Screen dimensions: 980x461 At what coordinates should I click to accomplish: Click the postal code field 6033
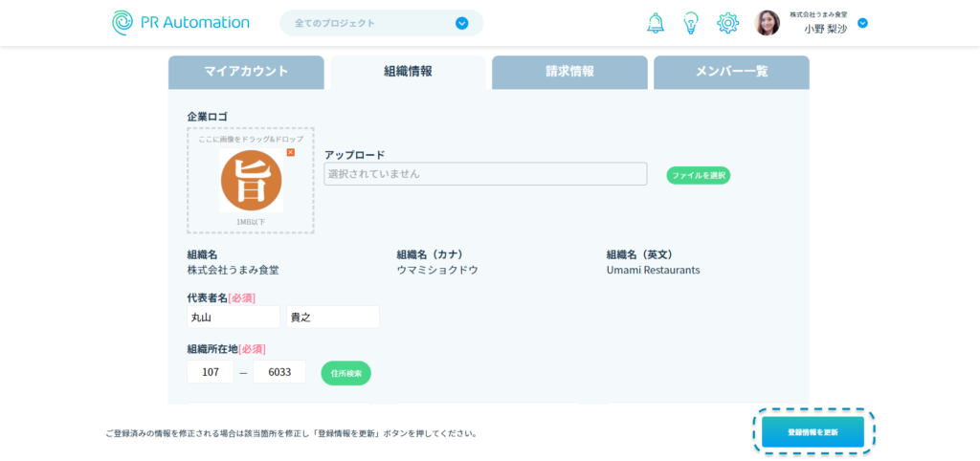click(279, 372)
